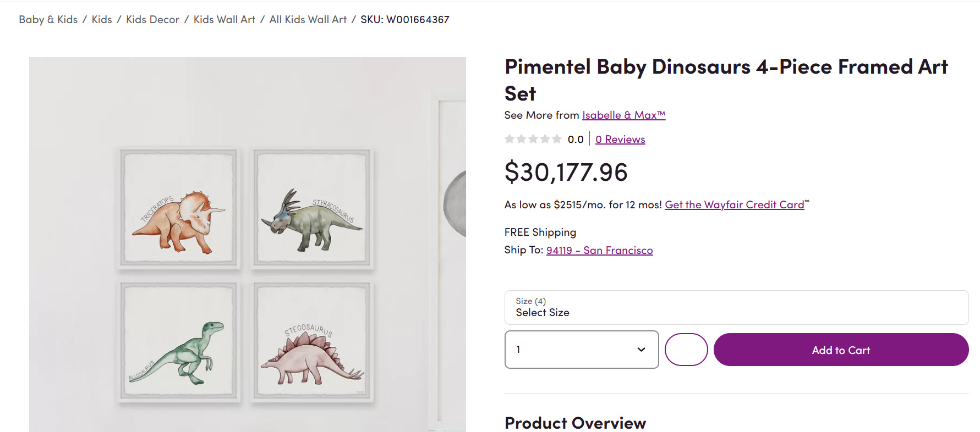Screen dimensions: 980x432
Task: Open the Select Size dropdown
Action: (736, 308)
